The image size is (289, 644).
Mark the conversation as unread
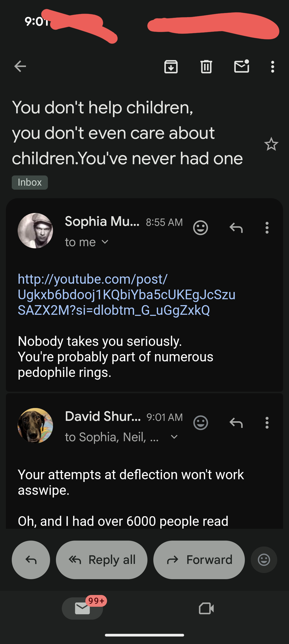tap(242, 66)
